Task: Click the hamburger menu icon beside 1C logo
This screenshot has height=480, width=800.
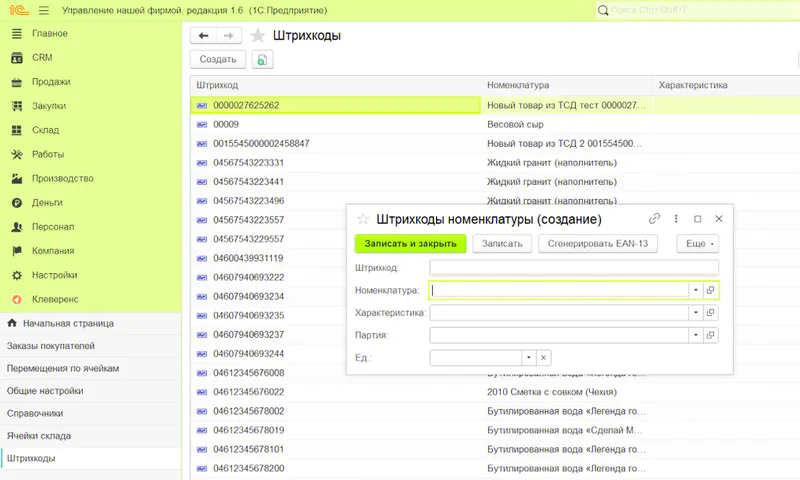Action: (x=43, y=10)
